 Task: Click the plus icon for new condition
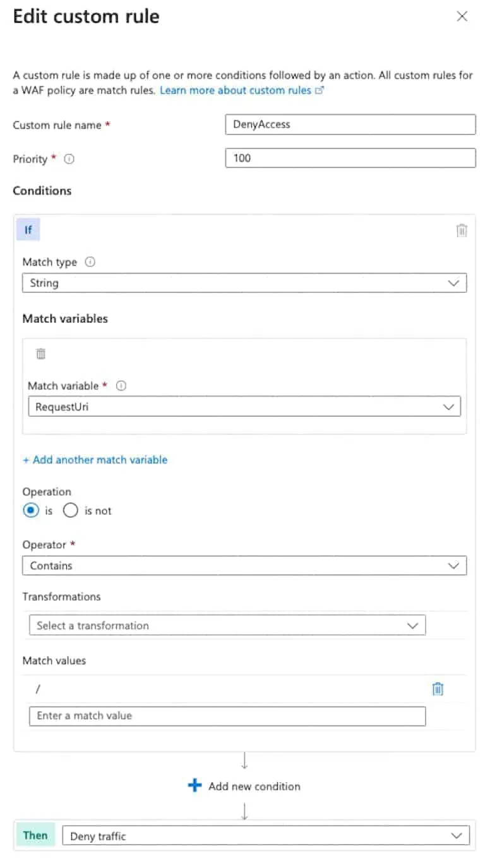(195, 786)
